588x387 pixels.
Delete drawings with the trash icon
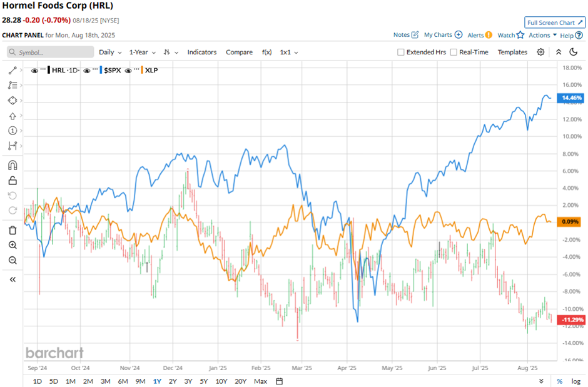[x=13, y=230]
